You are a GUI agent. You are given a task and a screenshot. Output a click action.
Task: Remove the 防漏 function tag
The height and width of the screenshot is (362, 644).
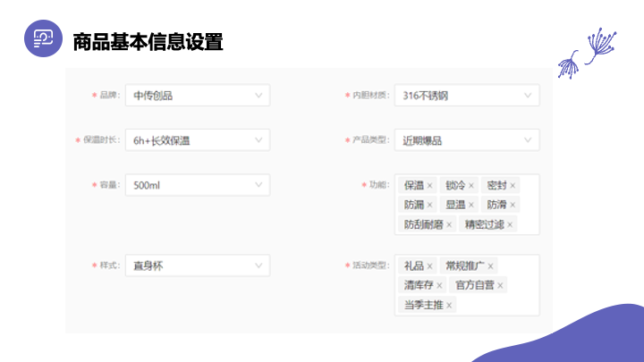tap(429, 205)
